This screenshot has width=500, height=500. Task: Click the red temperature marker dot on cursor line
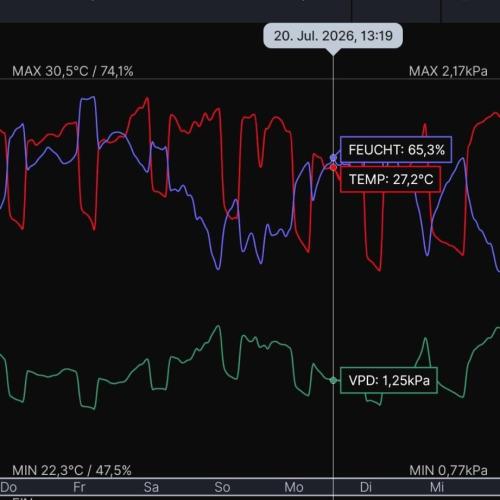(333, 168)
